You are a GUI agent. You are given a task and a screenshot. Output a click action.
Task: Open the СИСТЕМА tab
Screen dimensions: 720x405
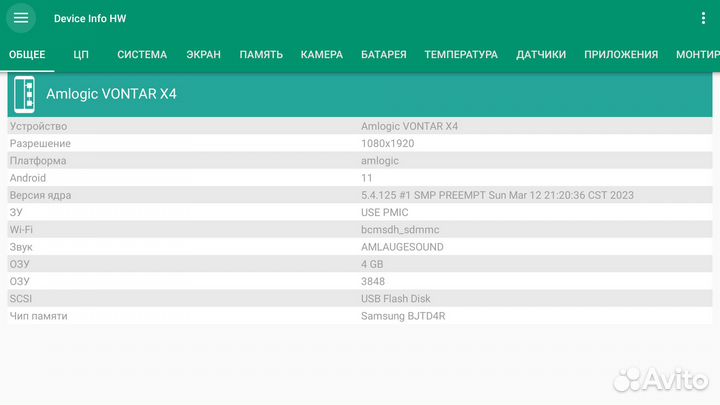tap(142, 55)
